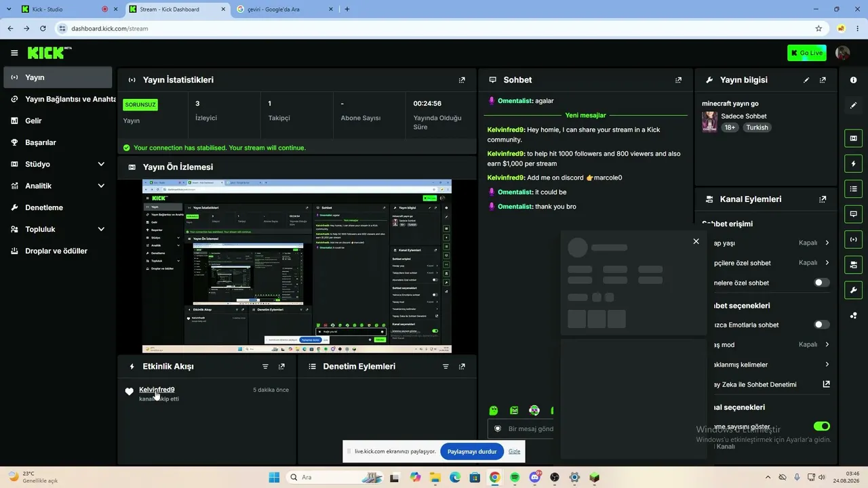Click the Go Live button

tap(806, 53)
